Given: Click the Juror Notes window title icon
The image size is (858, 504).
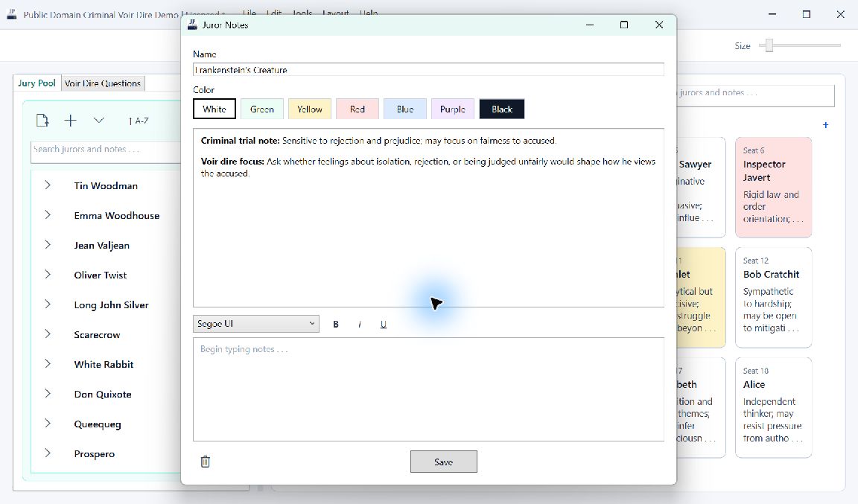Looking at the screenshot, I should coord(192,25).
